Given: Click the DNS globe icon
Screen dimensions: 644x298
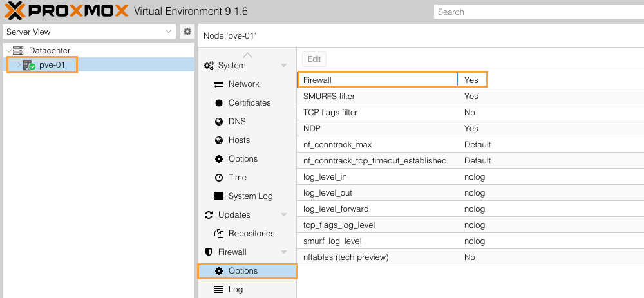Looking at the screenshot, I should (219, 122).
